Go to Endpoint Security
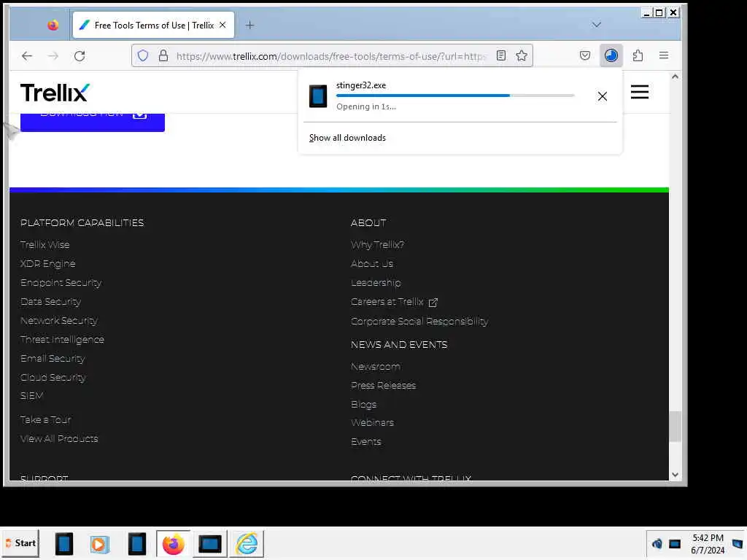This screenshot has width=747, height=560. coord(61,283)
